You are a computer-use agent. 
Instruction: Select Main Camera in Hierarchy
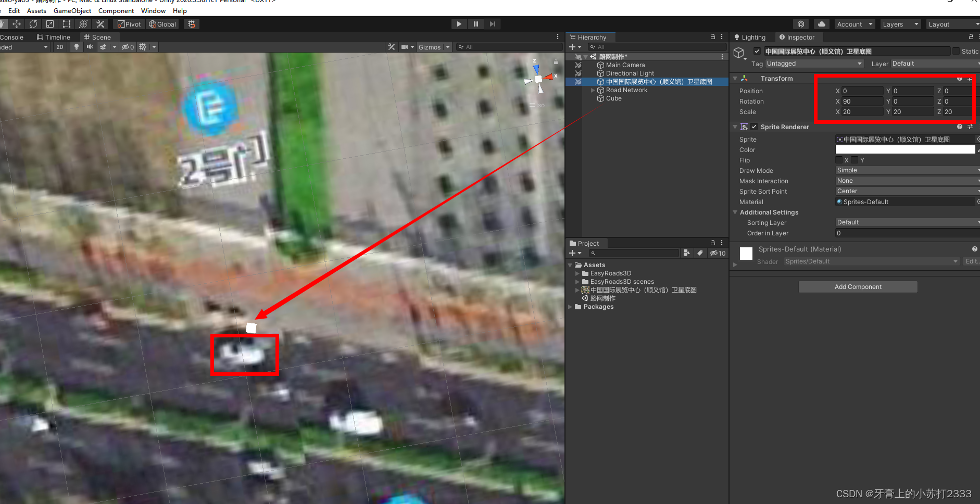coord(625,65)
